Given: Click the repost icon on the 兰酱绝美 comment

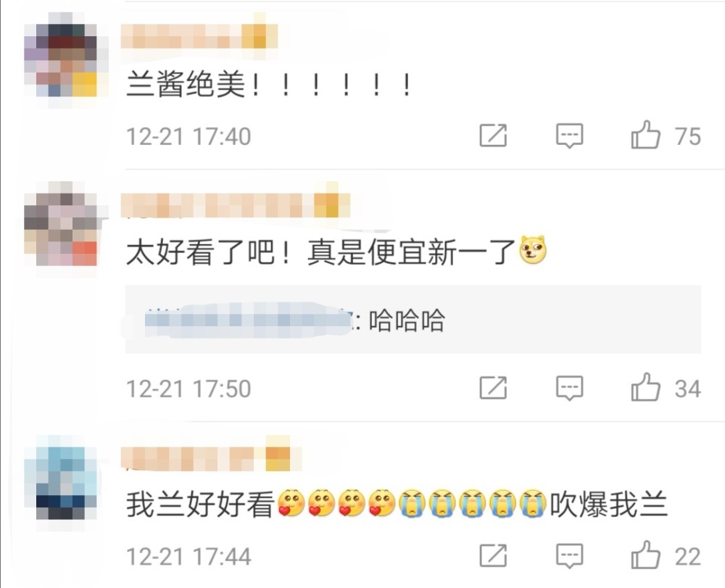Looking at the screenshot, I should pos(493,136).
